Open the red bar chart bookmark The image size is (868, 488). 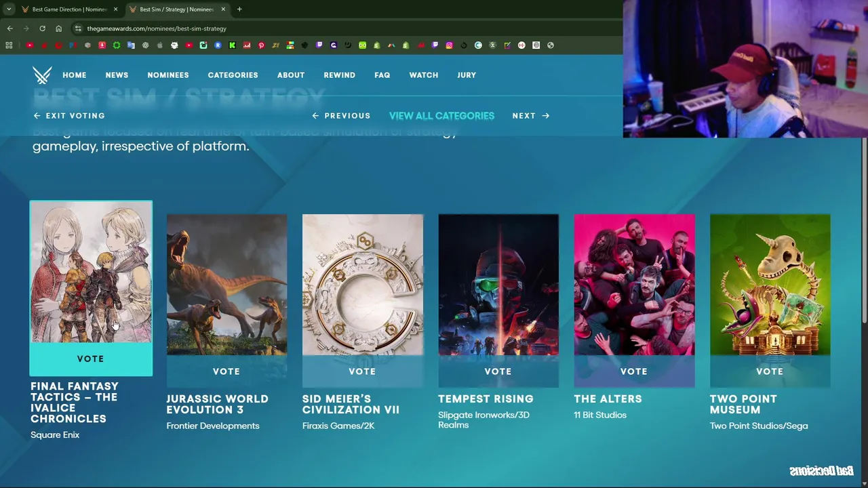coord(247,45)
